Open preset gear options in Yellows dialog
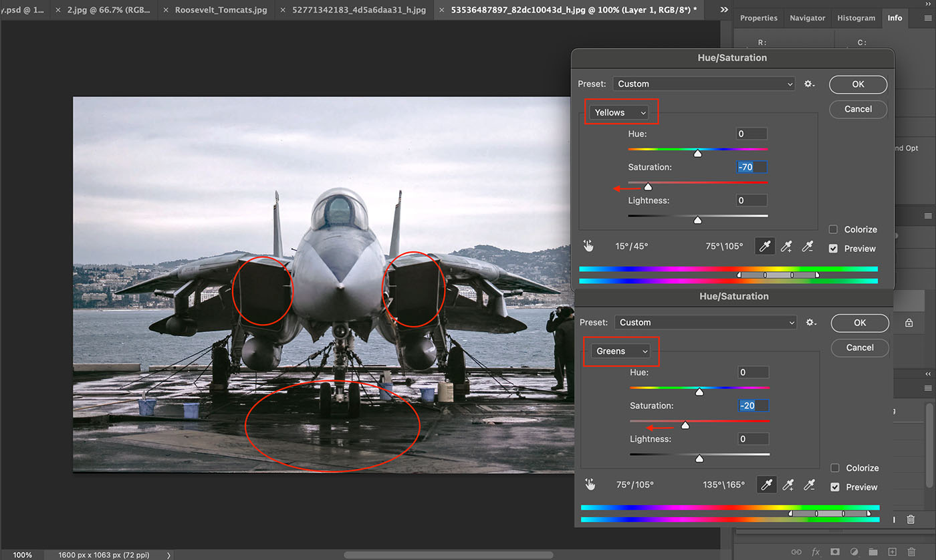936x560 pixels. [x=810, y=84]
